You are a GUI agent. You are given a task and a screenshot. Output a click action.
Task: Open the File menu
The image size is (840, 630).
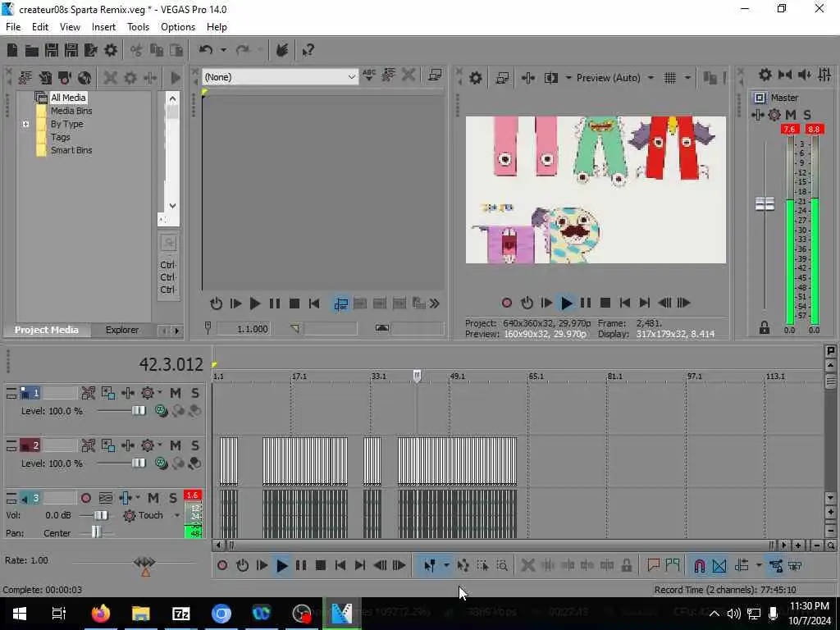tap(13, 27)
